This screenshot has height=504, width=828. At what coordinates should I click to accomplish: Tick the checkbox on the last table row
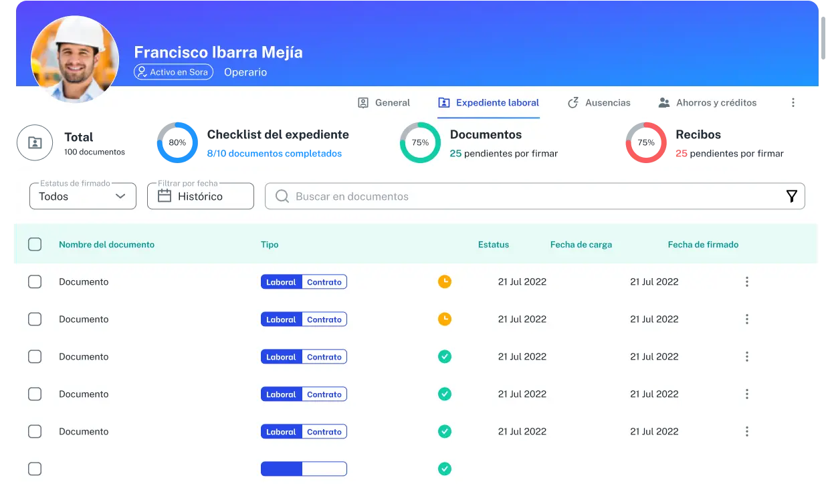coord(35,469)
